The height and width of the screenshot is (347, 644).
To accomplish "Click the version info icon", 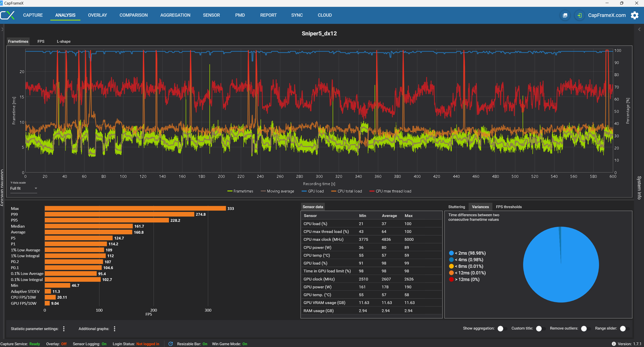I will [x=614, y=344].
